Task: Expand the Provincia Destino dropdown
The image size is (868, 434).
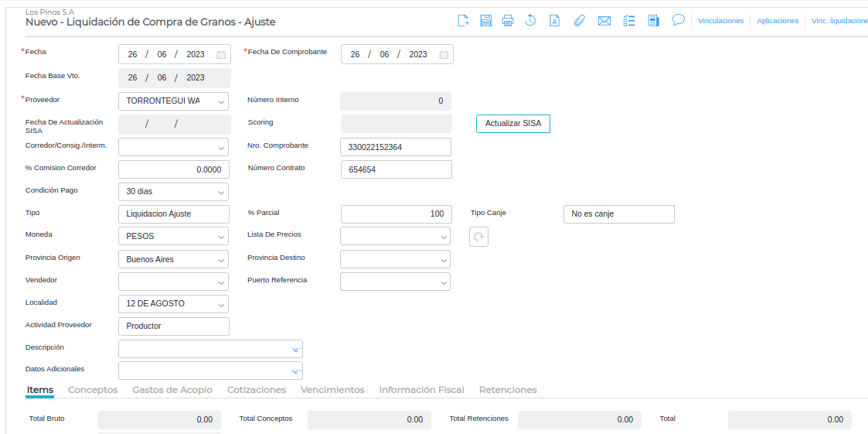Action: tap(444, 260)
